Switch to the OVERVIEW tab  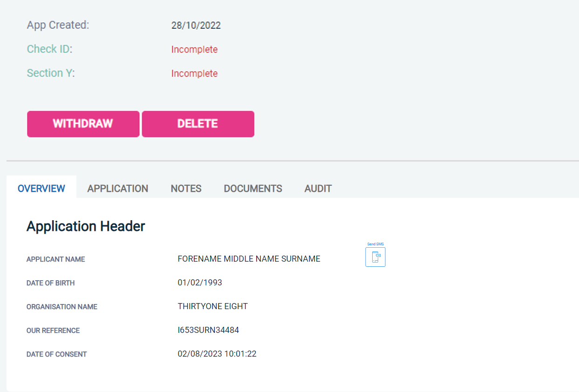41,189
